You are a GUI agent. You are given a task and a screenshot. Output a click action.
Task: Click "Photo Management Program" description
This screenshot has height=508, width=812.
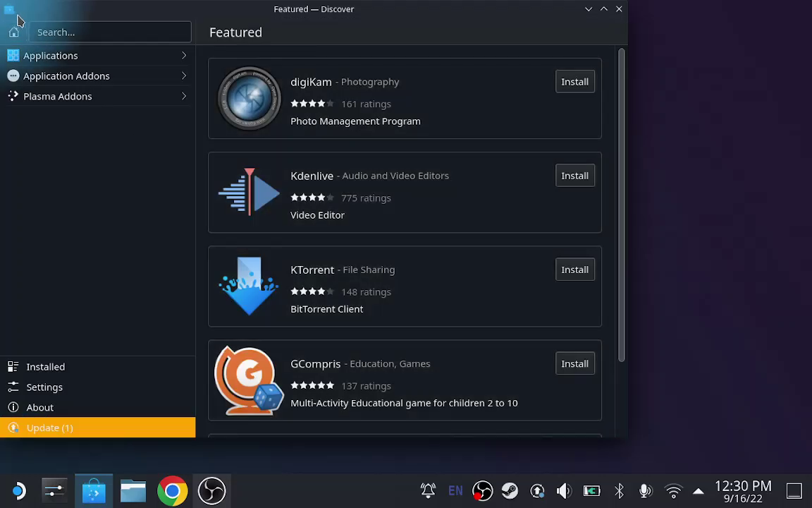(355, 121)
